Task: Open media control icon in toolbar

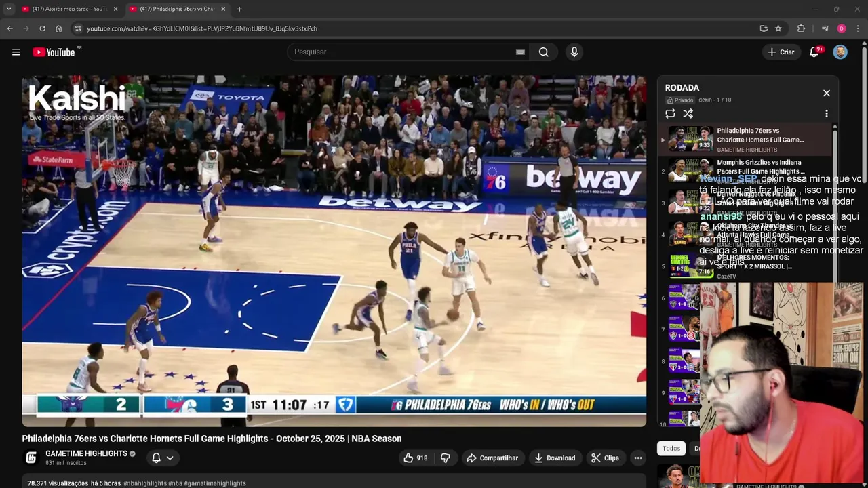Action: coord(825,28)
